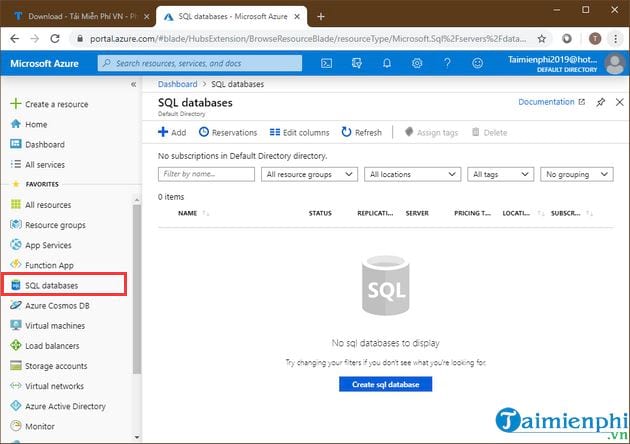Click Add in the toolbar
Viewport: 630px width, 444px height.
(172, 132)
